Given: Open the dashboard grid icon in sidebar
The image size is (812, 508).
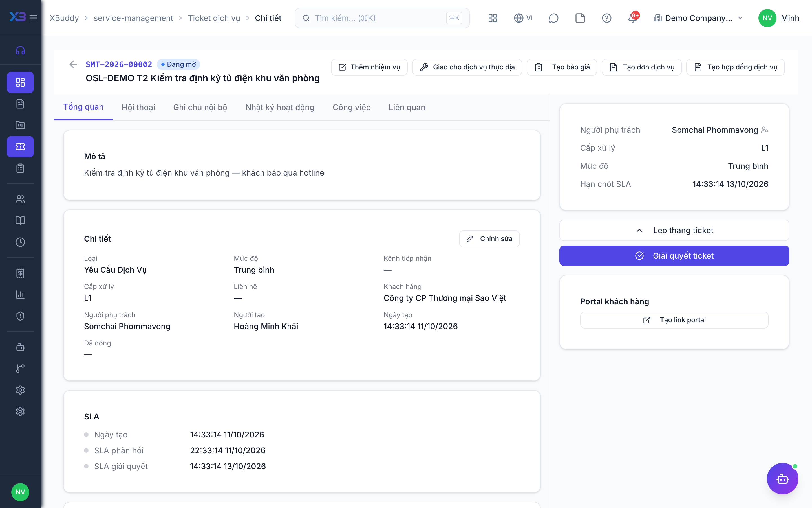Looking at the screenshot, I should tap(20, 82).
